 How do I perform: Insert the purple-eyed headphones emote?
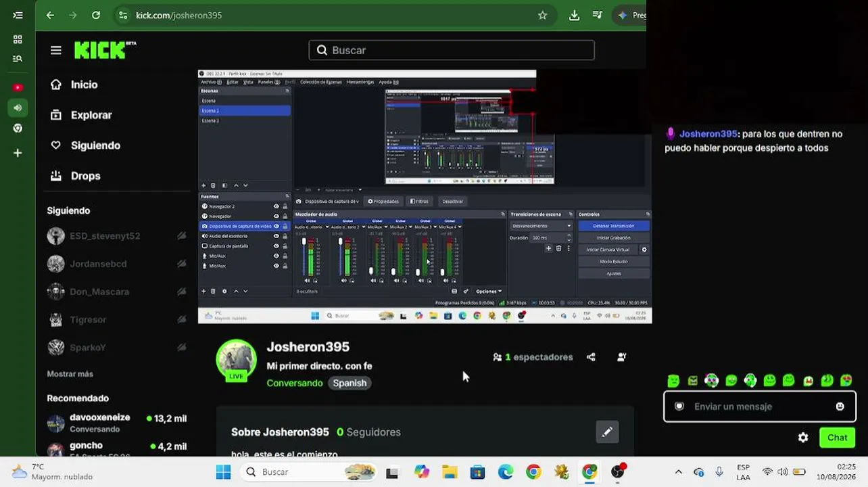click(x=711, y=381)
